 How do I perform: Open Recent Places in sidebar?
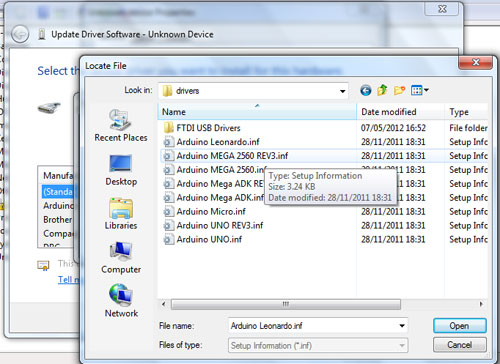pyautogui.click(x=121, y=125)
